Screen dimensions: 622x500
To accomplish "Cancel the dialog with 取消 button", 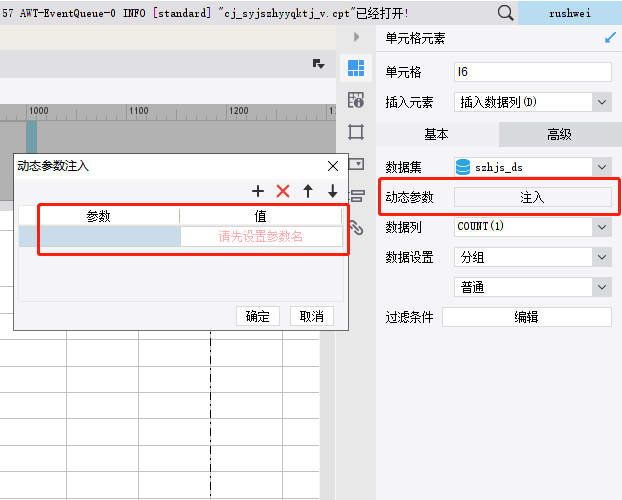I will pos(312,316).
